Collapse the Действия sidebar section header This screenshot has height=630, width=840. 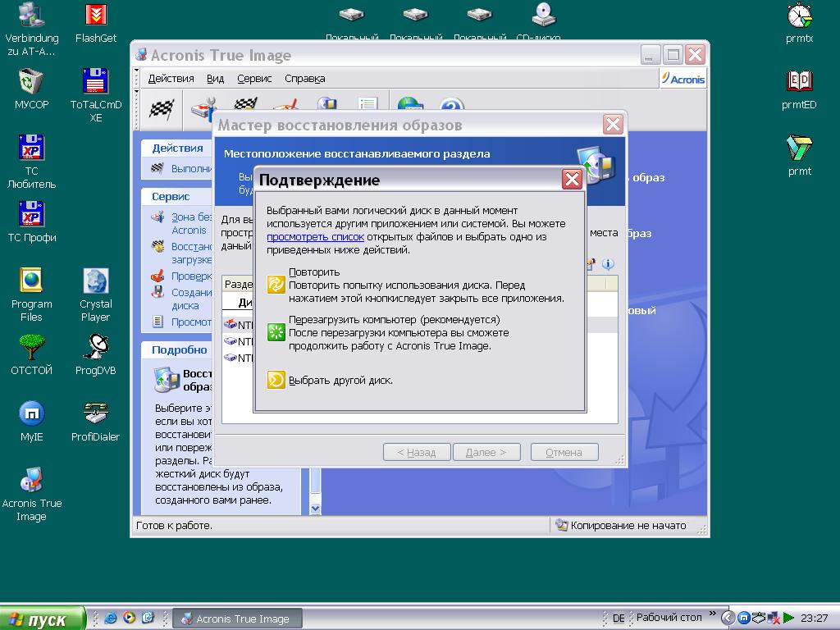(177, 148)
